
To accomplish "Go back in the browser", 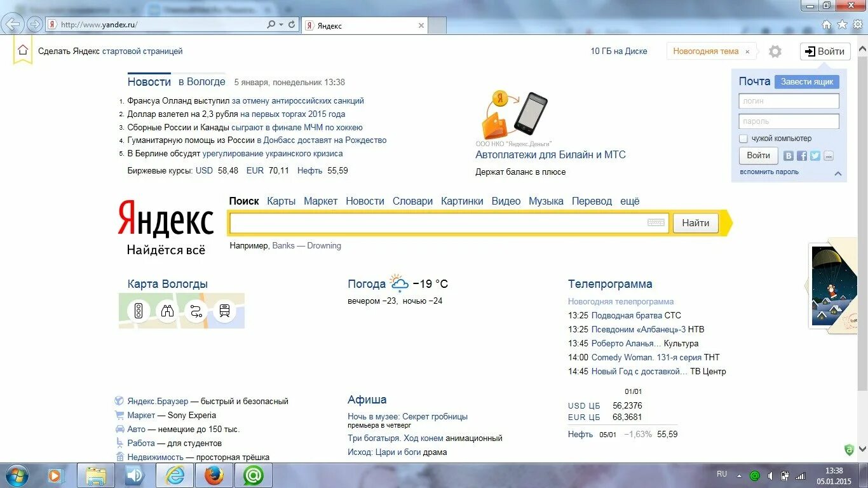I will click(13, 24).
